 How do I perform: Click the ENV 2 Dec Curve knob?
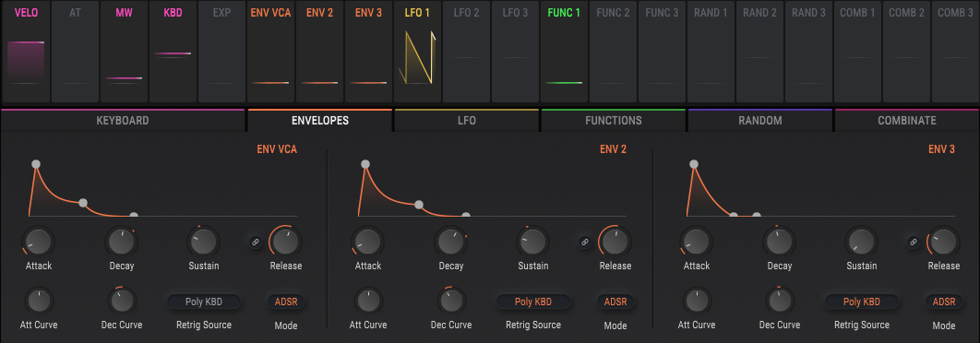tap(450, 302)
